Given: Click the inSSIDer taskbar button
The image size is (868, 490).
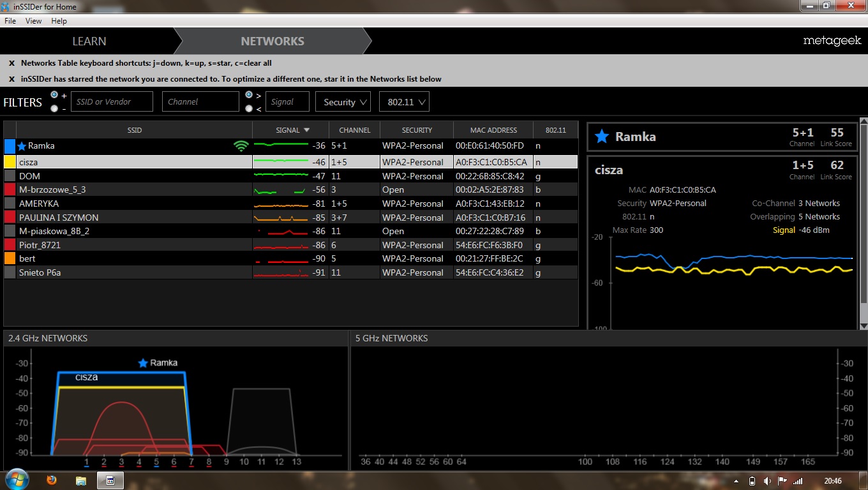Looking at the screenshot, I should [110, 480].
